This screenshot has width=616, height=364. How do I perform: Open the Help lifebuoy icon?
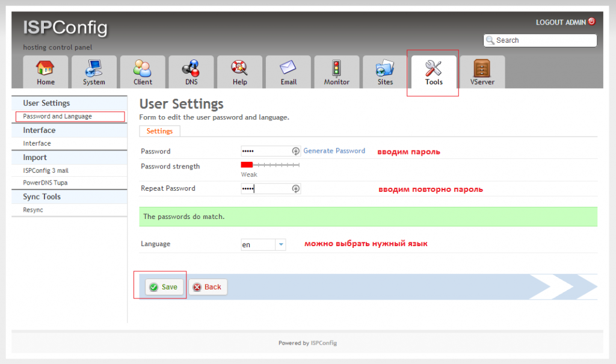pos(239,68)
